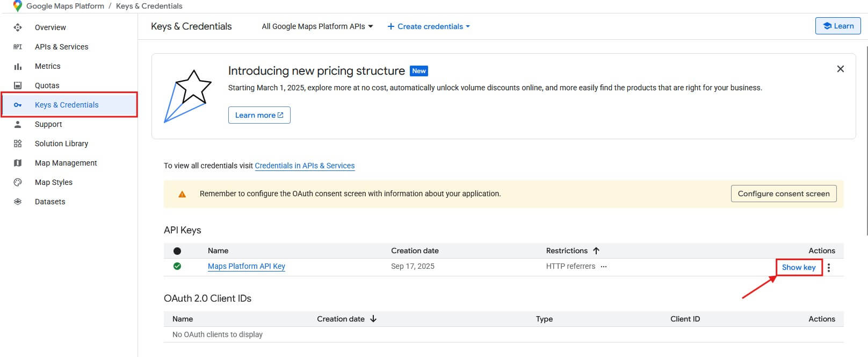This screenshot has width=868, height=357.
Task: Open the Create credentials dropdown
Action: [429, 26]
